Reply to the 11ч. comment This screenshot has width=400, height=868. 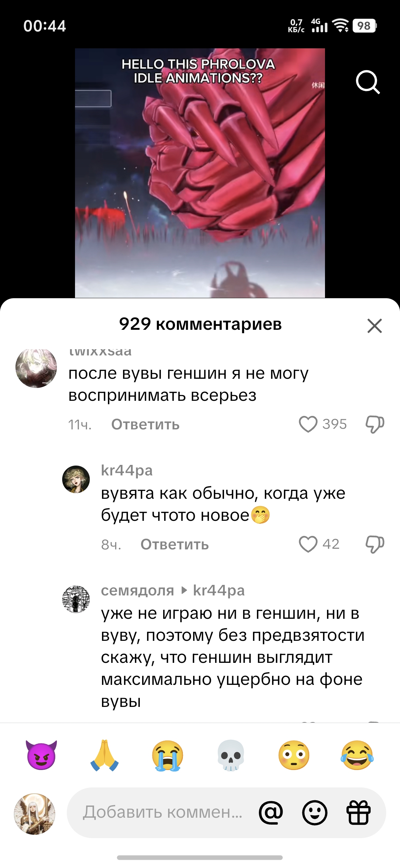click(x=145, y=424)
